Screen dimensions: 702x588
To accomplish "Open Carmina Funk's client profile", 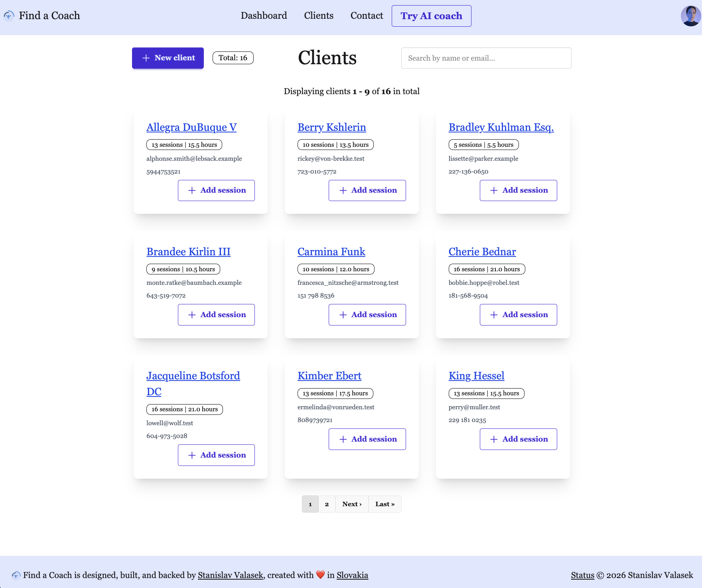I will coord(331,252).
